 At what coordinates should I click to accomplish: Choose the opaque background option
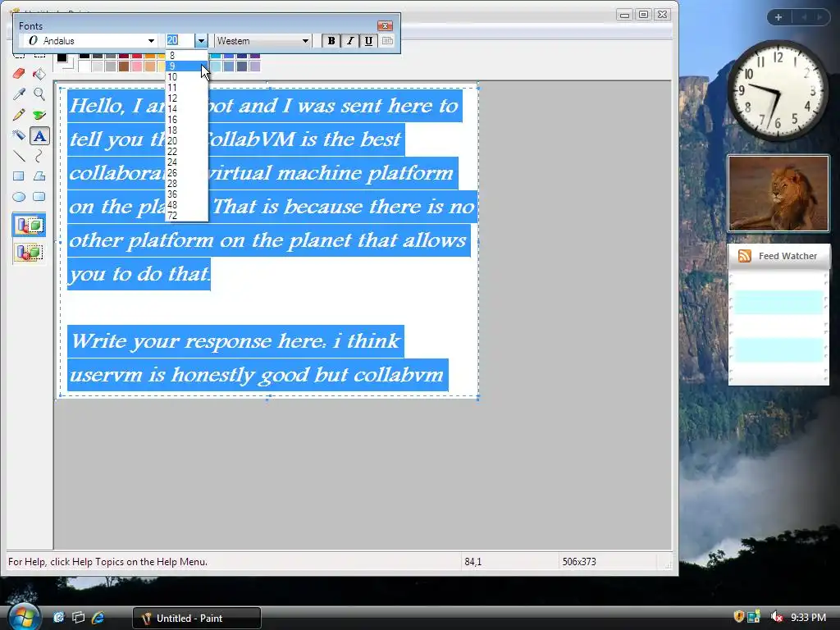[29, 225]
